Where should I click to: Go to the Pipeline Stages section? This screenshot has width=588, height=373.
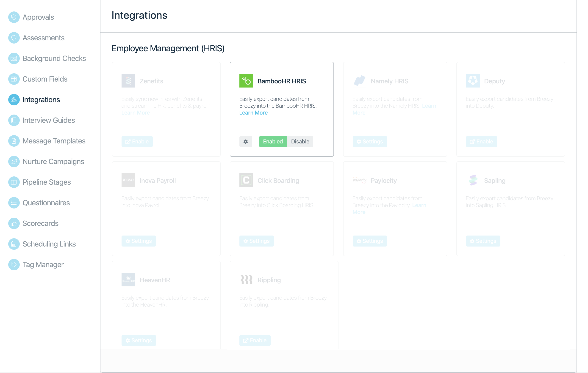(46, 182)
